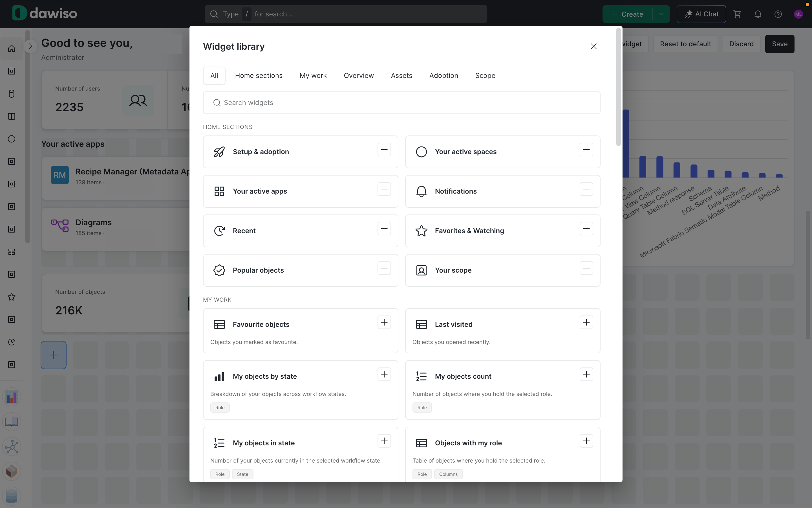812x508 pixels.
Task: Go to Home in the sidebar
Action: (x=12, y=48)
